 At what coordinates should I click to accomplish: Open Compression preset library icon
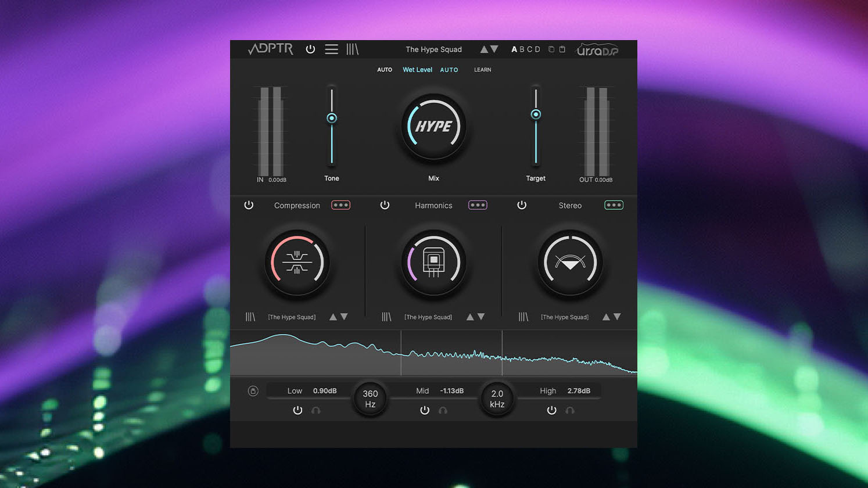point(250,317)
